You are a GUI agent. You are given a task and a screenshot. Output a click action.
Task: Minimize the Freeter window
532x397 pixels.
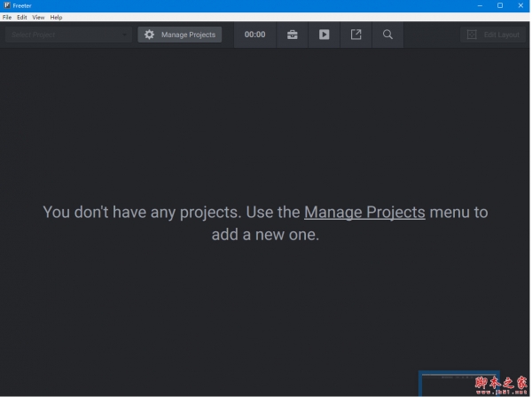(479, 5)
